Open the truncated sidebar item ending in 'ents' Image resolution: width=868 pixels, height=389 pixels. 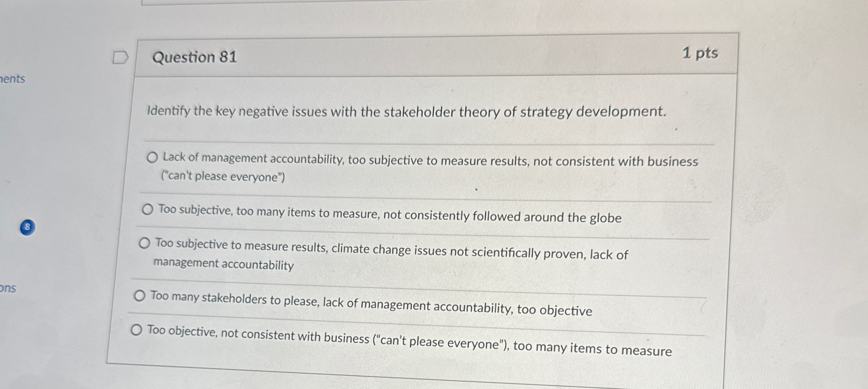coord(13,79)
